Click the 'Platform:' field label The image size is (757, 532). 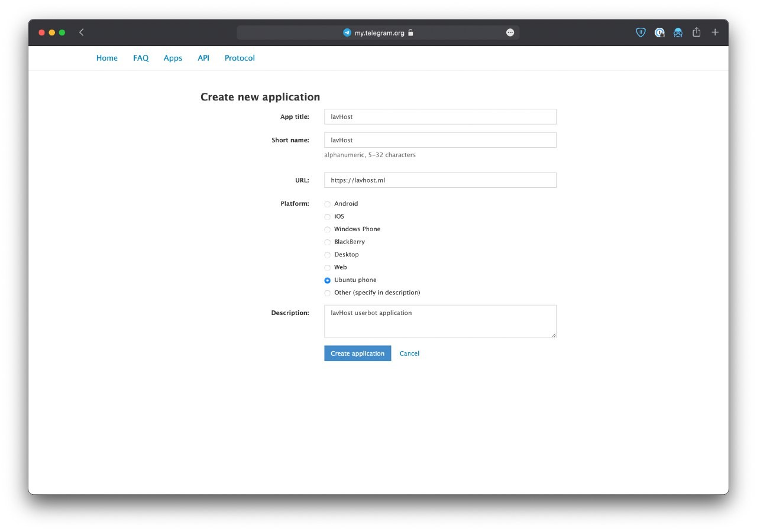(x=295, y=203)
